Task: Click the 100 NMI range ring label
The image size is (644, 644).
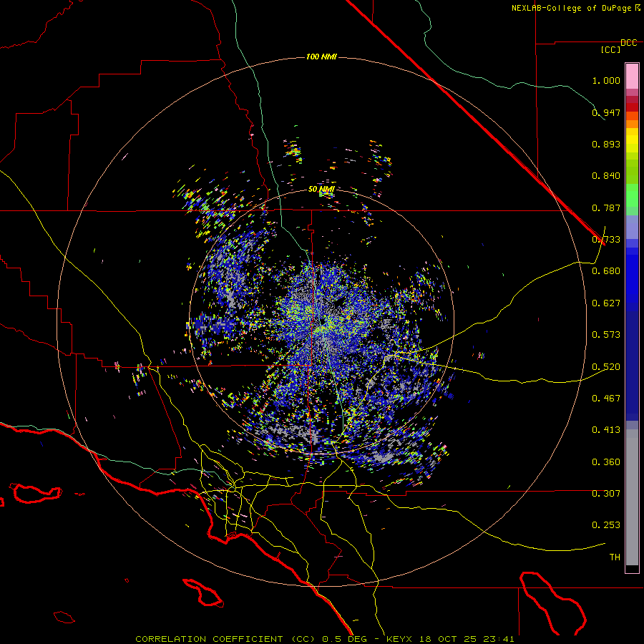Action: (x=321, y=57)
